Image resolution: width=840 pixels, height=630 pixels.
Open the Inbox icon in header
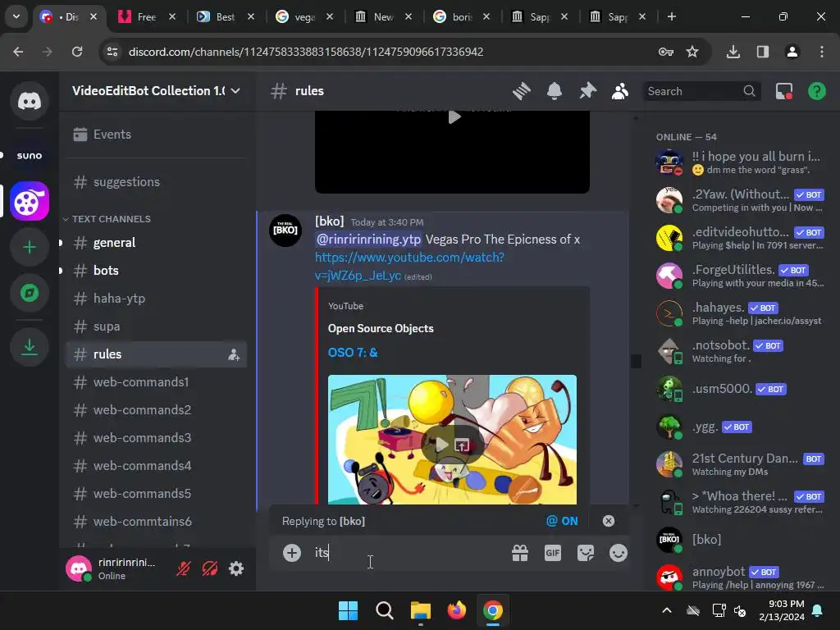tap(784, 91)
